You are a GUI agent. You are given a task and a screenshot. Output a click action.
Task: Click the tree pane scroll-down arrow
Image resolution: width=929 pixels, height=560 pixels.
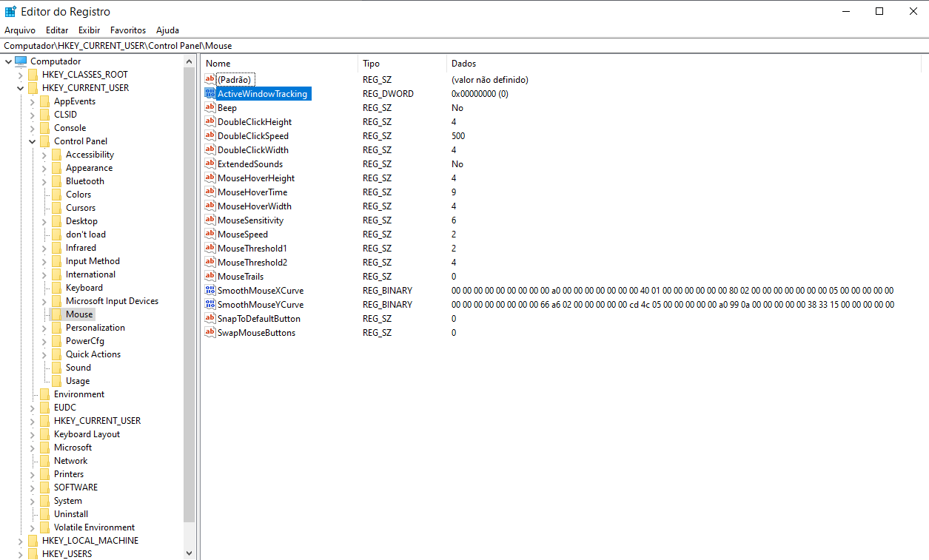point(189,553)
